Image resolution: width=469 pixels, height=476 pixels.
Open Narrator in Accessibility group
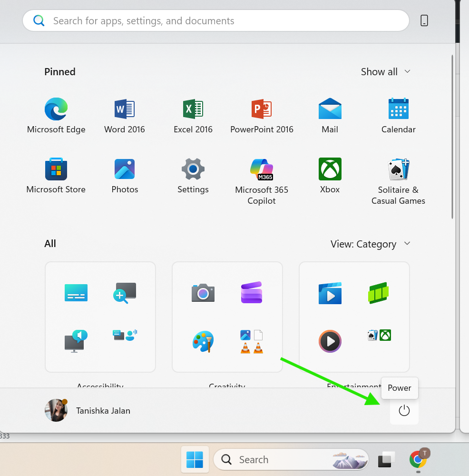pos(76,341)
